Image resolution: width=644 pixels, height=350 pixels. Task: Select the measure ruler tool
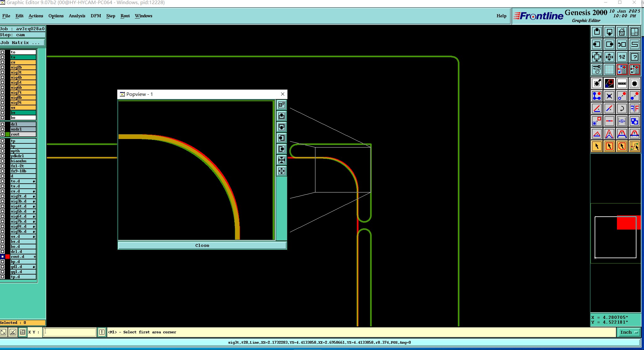pos(622,83)
